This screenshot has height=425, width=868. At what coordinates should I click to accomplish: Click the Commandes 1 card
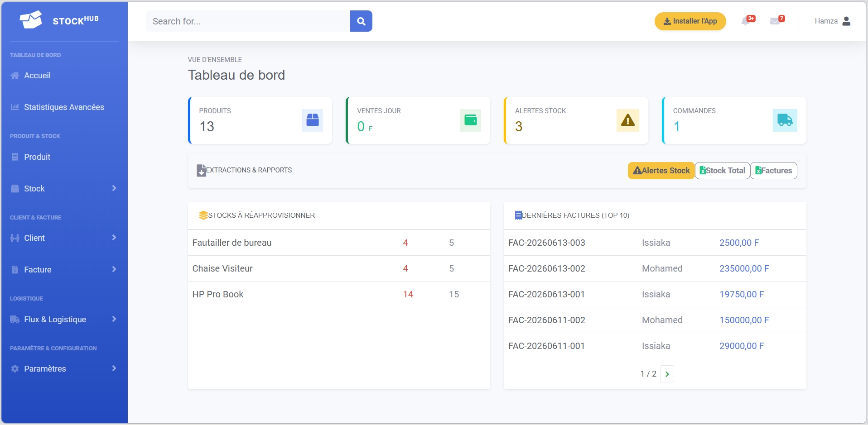[734, 120]
